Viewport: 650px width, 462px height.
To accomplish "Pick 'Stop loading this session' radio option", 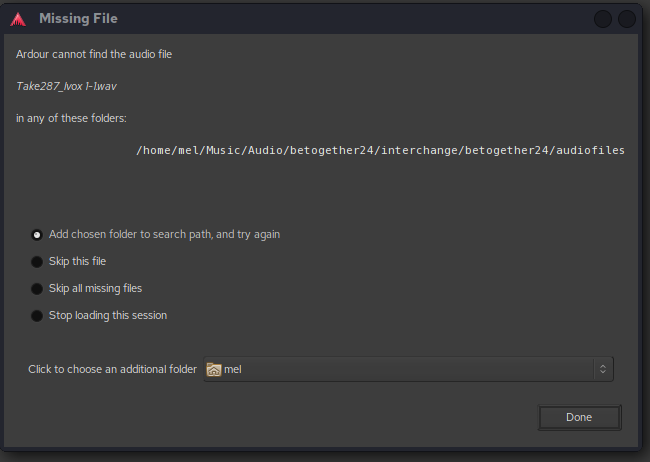I will (x=37, y=316).
